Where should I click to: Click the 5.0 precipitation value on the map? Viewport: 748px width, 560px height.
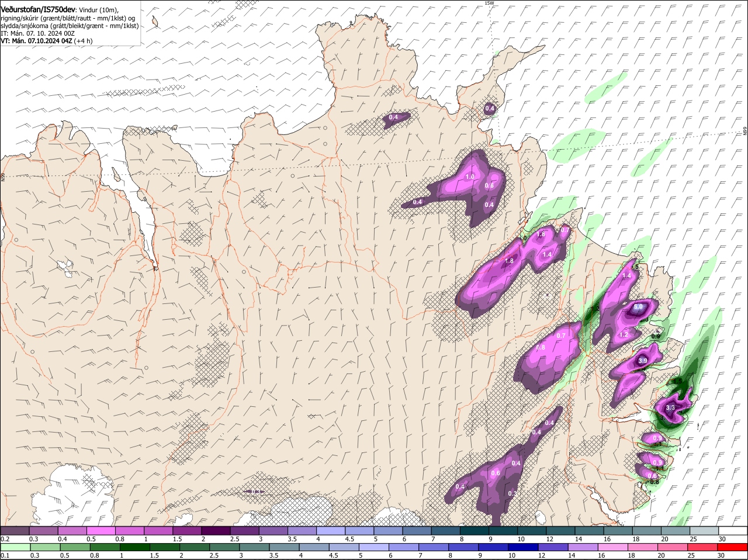[x=638, y=306]
